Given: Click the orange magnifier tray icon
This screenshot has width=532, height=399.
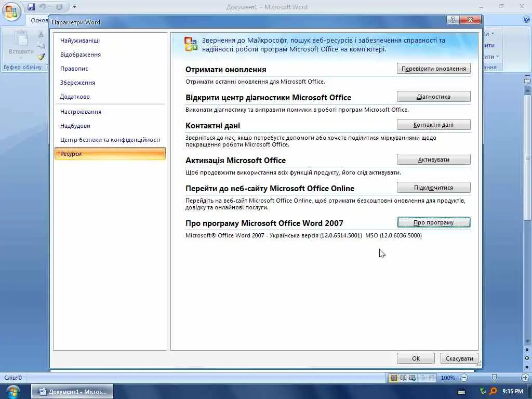Looking at the screenshot, I should click(494, 392).
